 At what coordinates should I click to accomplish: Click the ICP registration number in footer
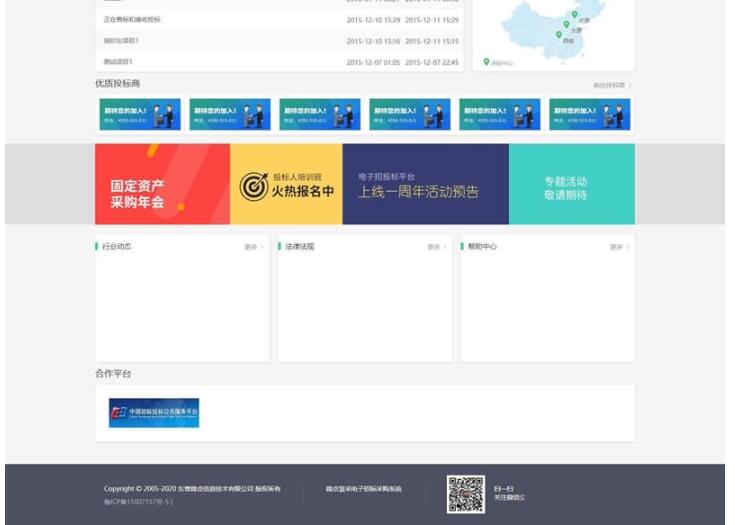point(138,500)
